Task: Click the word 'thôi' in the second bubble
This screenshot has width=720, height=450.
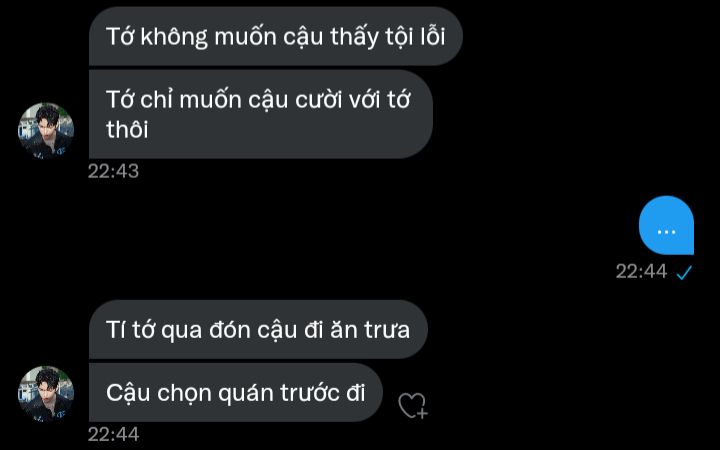Action: (x=127, y=130)
